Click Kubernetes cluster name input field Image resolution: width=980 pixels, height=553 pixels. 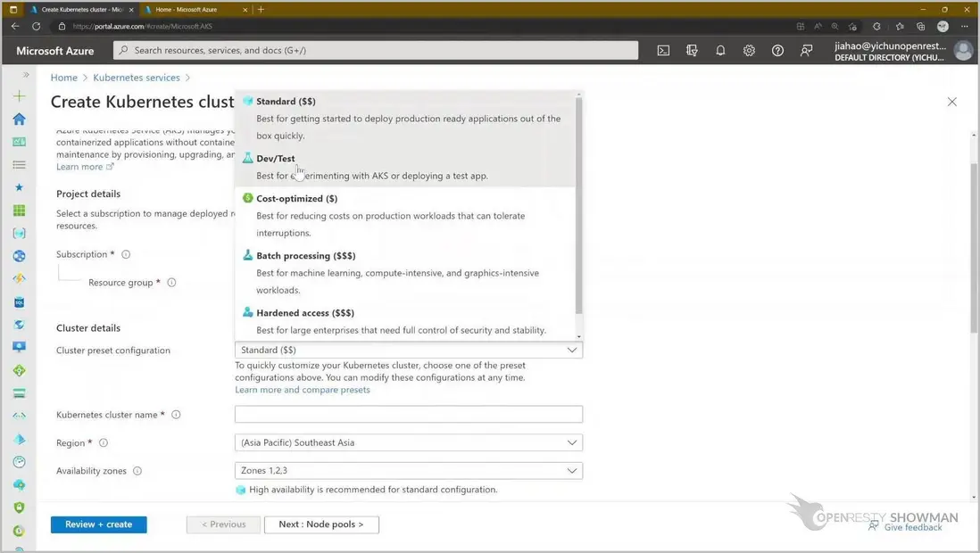pos(409,414)
